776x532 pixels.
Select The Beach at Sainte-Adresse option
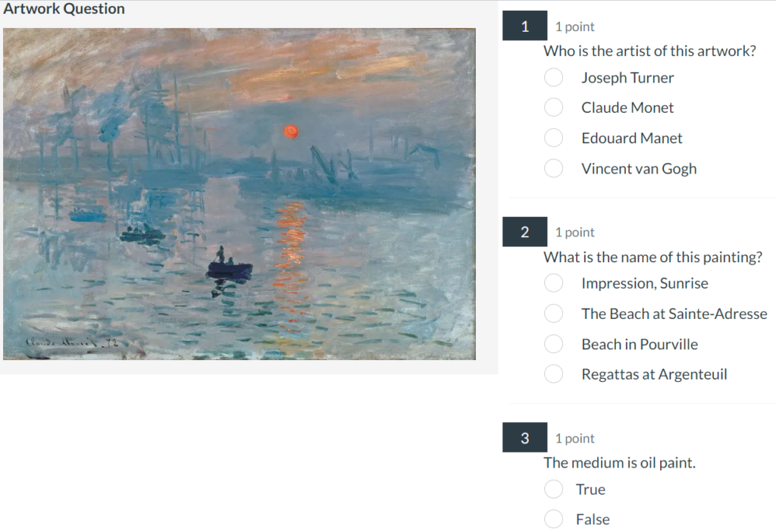coord(553,313)
